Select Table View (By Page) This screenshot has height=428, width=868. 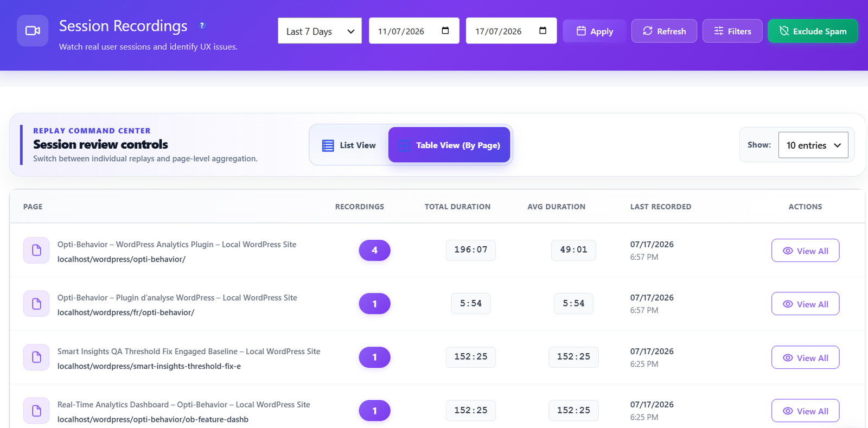pyautogui.click(x=449, y=145)
